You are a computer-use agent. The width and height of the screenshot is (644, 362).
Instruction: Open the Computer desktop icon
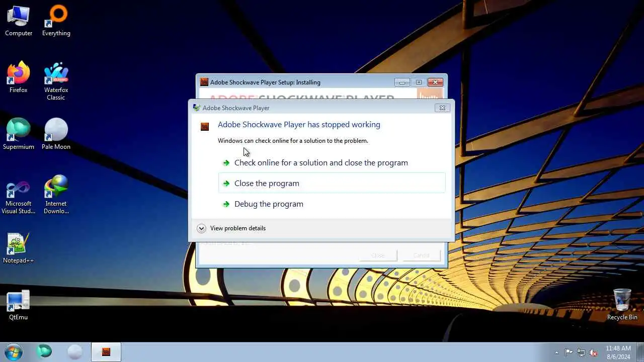click(19, 21)
